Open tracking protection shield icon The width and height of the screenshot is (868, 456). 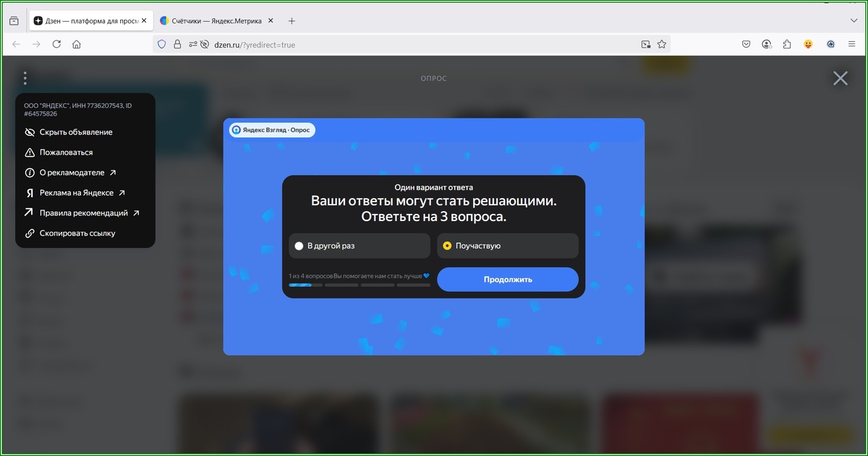point(162,44)
